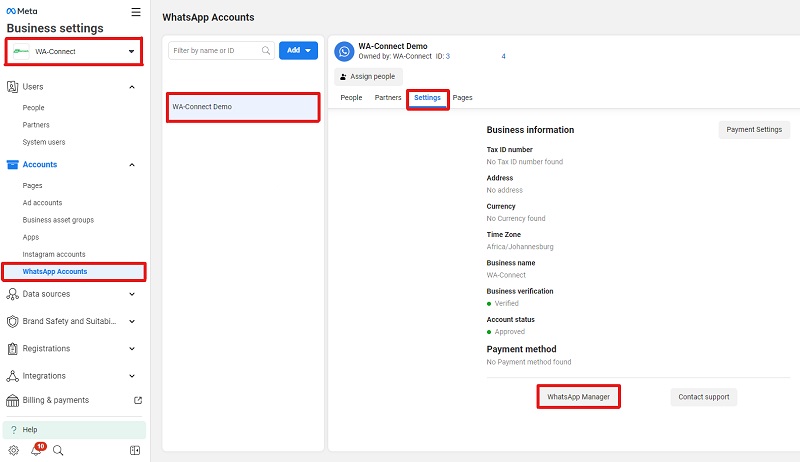This screenshot has width=800, height=462.
Task: Click search icon in filter field
Action: (x=266, y=50)
